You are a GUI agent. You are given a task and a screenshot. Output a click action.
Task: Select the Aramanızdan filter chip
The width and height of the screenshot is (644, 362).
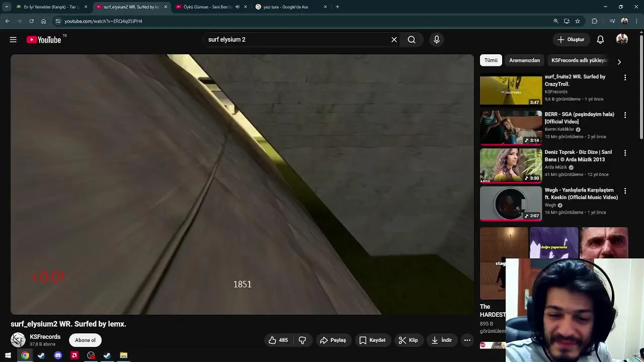pos(524,60)
